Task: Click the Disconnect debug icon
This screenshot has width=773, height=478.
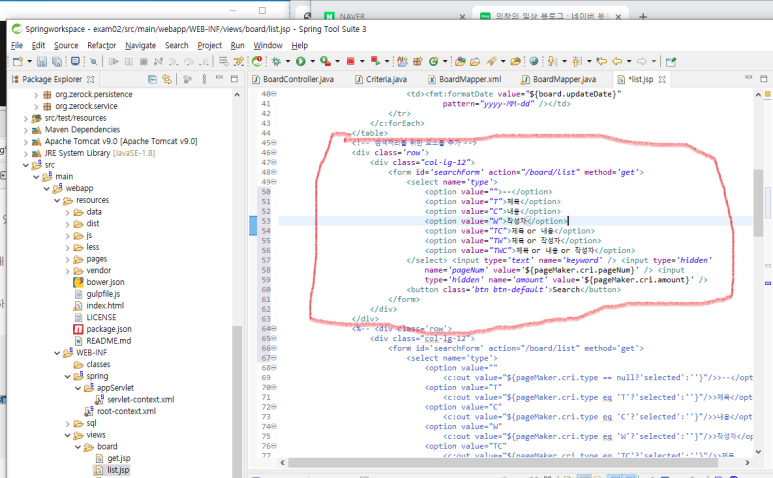Action: 158,62
